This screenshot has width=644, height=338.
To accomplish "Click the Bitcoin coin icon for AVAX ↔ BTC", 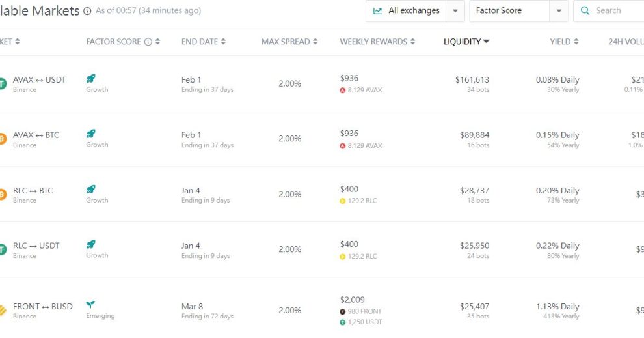I will [2, 139].
